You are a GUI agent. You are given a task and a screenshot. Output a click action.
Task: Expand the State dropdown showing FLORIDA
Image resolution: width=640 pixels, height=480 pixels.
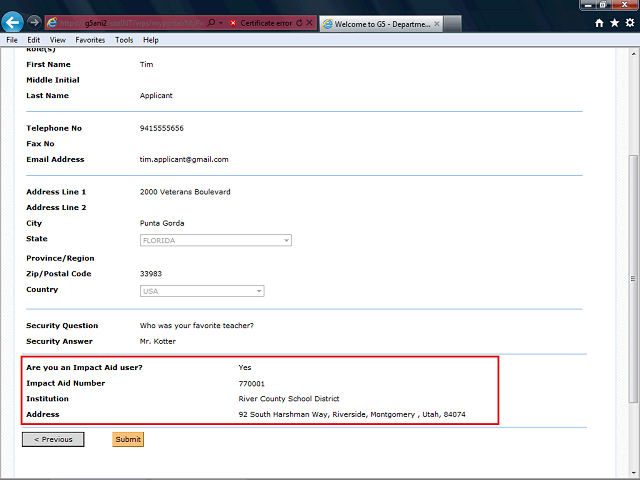click(x=286, y=240)
